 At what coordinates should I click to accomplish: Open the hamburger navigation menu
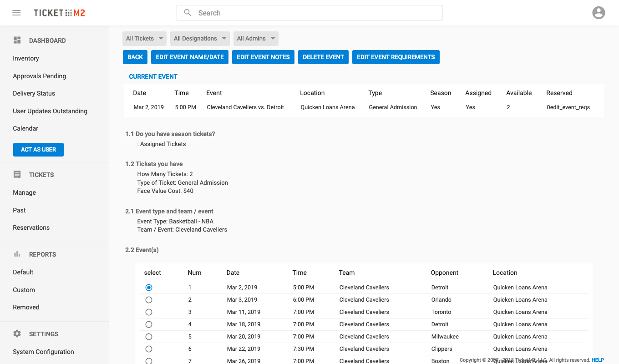coord(16,13)
